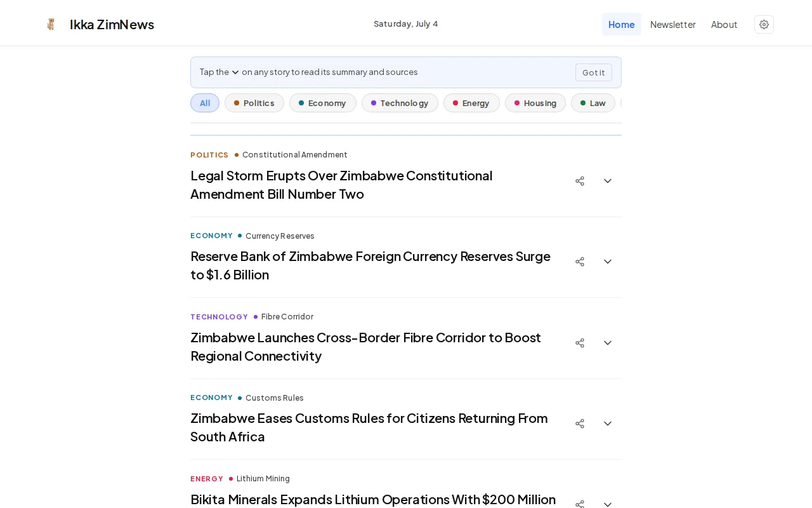
Task: Click the Currency Reserves topic tag
Action: (280, 236)
